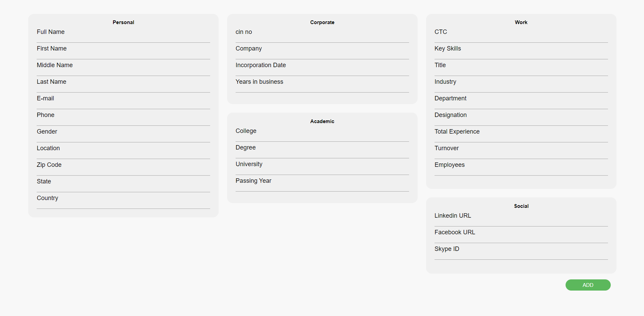Click into the E-mail field
644x316 pixels.
click(123, 101)
